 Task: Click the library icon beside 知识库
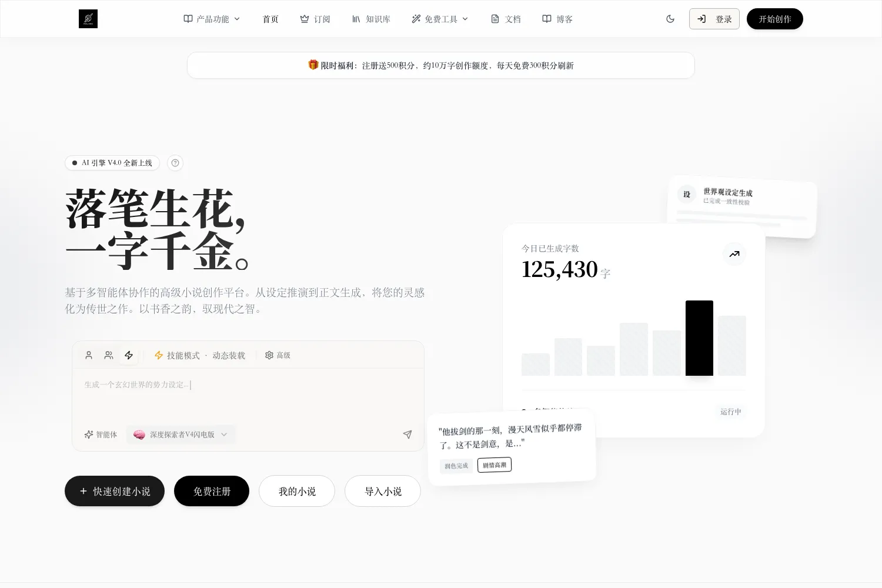point(356,19)
